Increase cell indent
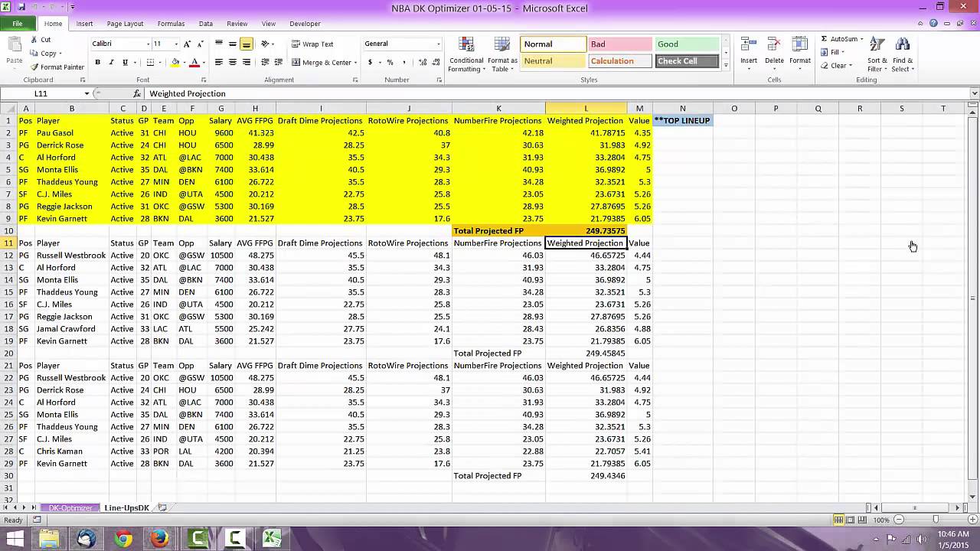The width and height of the screenshot is (980, 551). click(x=278, y=62)
